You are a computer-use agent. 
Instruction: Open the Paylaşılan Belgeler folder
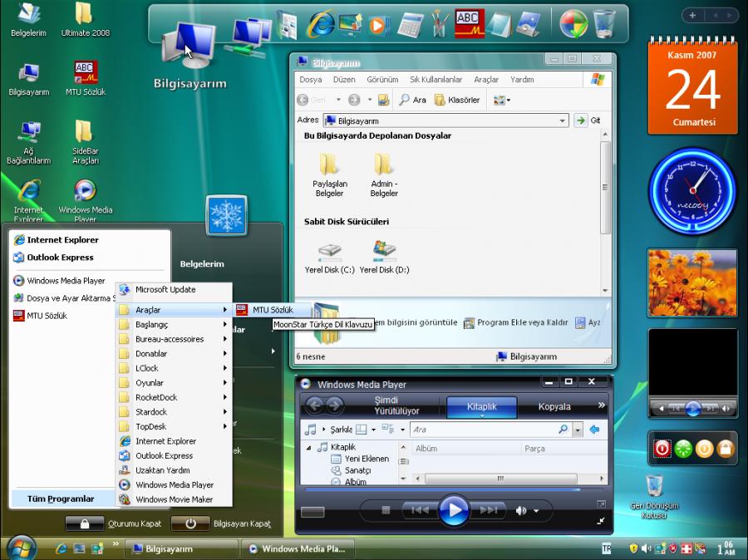click(x=330, y=174)
